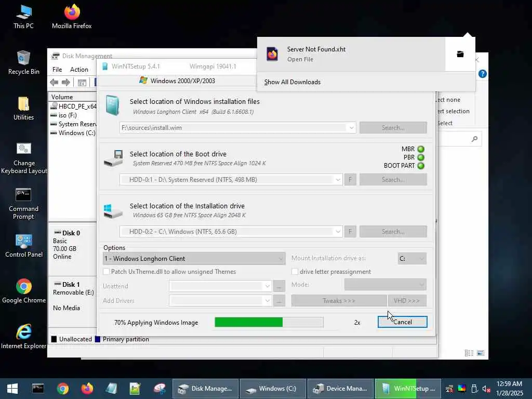The width and height of the screenshot is (532, 399).
Task: Select the Recycle Bin desktop icon
Action: [x=23, y=63]
